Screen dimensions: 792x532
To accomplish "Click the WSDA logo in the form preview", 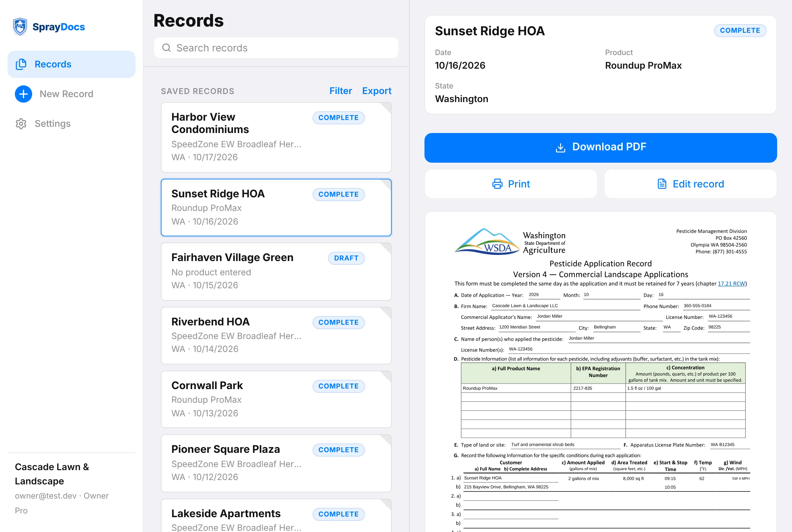I will (x=510, y=242).
